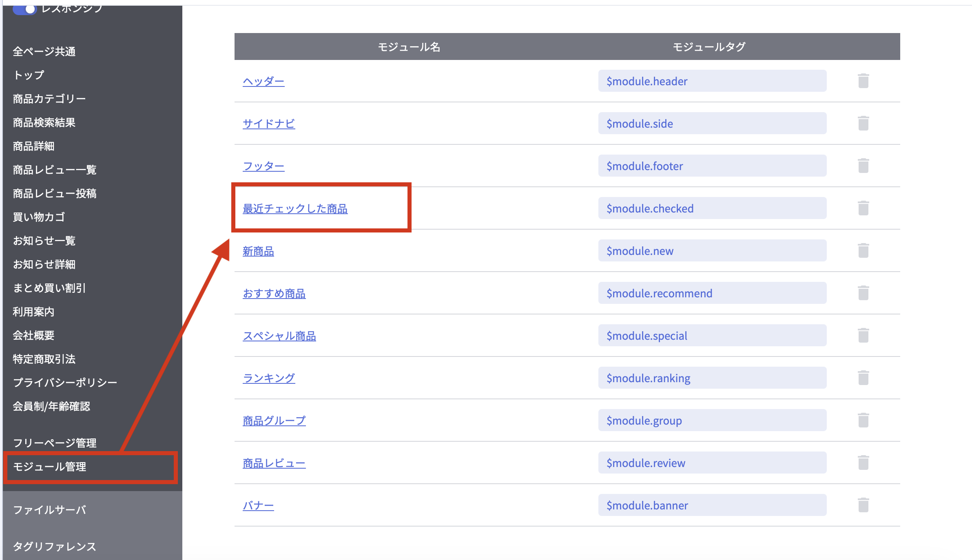The width and height of the screenshot is (972, 560).
Task: Select the $module.review tag field
Action: point(712,463)
